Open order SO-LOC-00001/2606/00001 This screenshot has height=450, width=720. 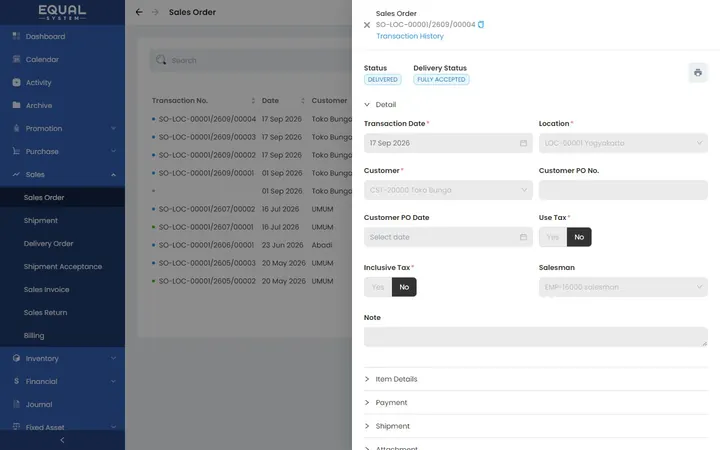pyautogui.click(x=206, y=245)
